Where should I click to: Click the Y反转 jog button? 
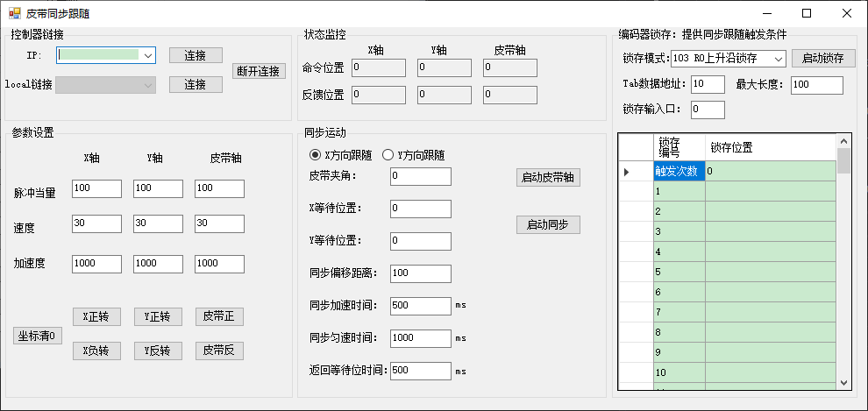pyautogui.click(x=158, y=351)
